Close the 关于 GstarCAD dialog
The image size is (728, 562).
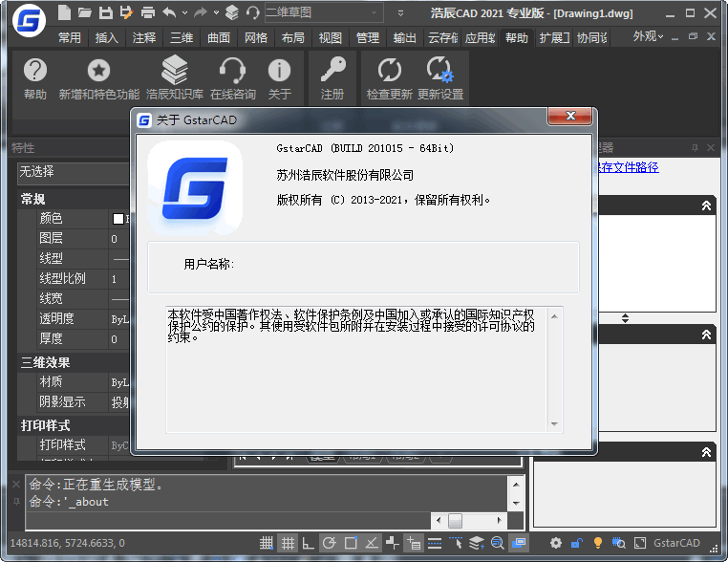(570, 116)
